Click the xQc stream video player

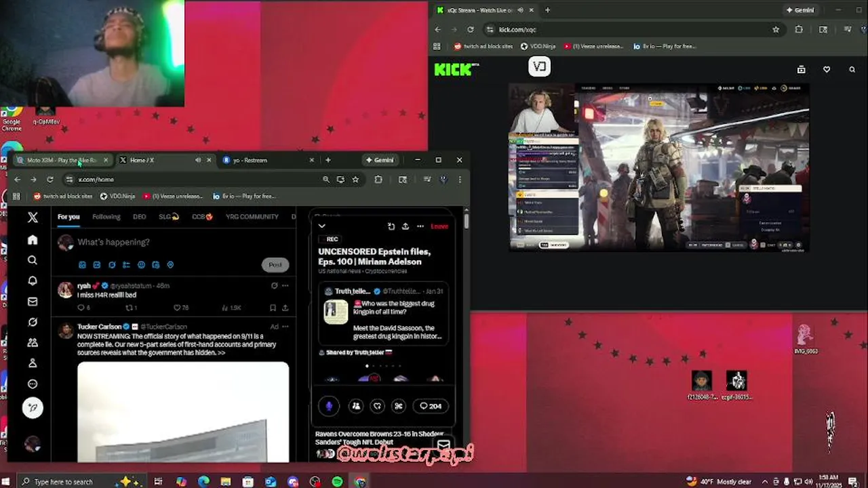pos(658,167)
